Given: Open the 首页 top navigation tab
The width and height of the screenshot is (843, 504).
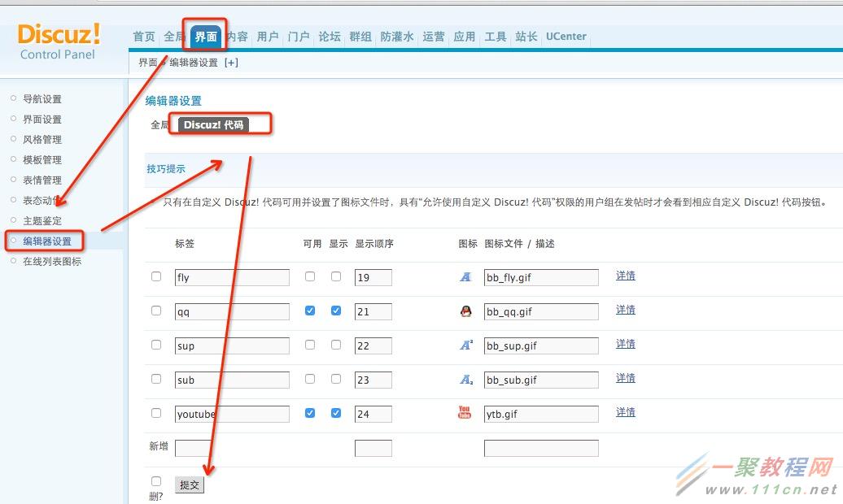Looking at the screenshot, I should tap(144, 37).
